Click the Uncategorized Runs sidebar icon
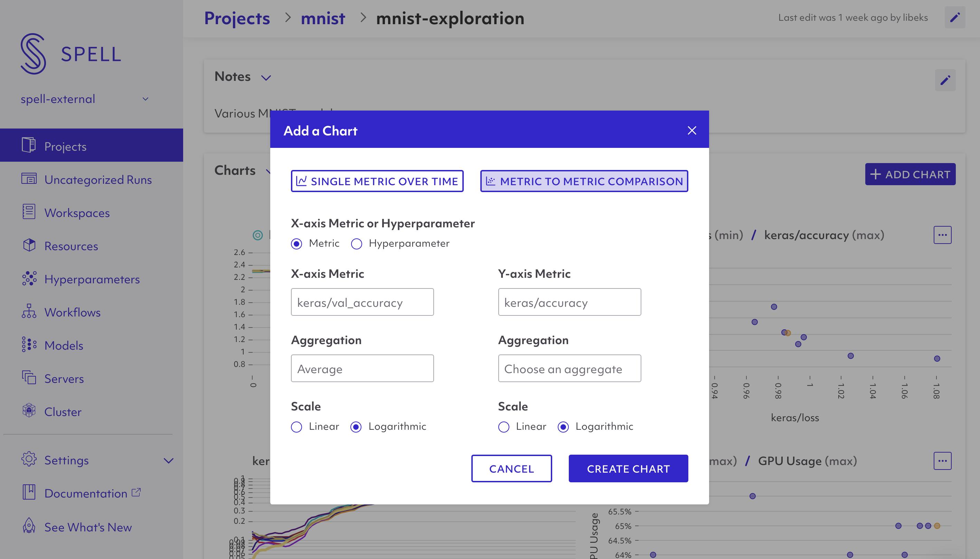This screenshot has width=980, height=559. tap(29, 179)
